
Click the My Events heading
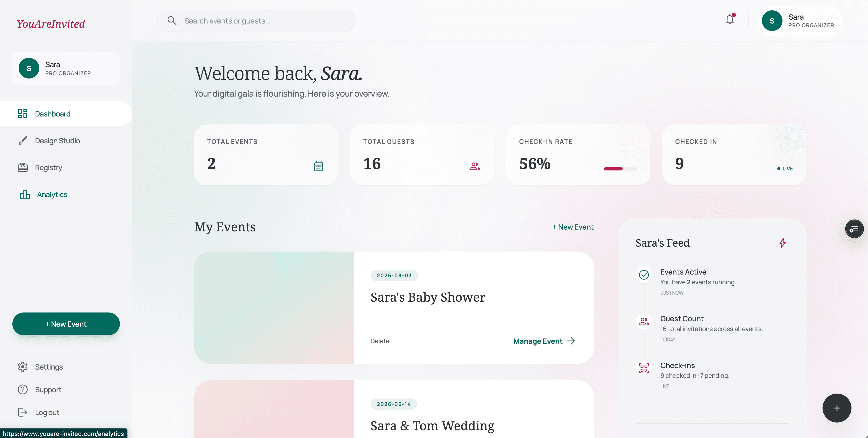point(225,227)
